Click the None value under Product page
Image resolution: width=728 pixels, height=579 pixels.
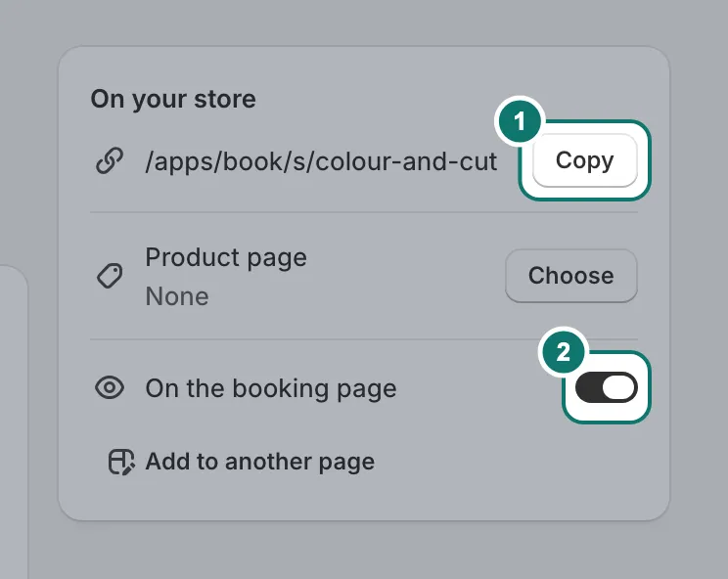coord(177,296)
